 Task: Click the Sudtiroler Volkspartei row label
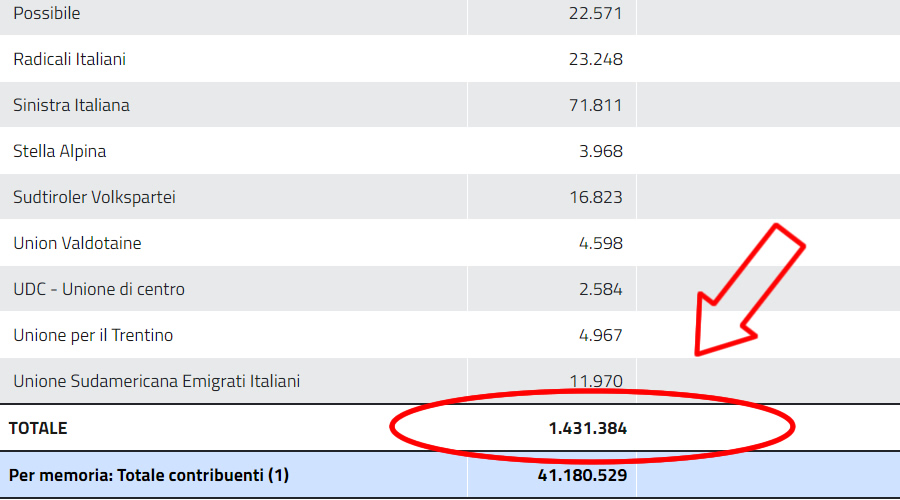tap(94, 197)
